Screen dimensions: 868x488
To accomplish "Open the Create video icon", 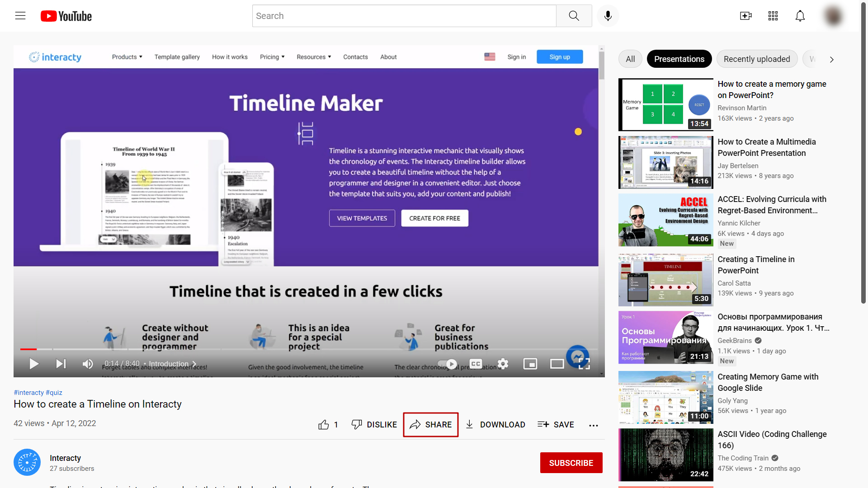I will pyautogui.click(x=746, y=16).
